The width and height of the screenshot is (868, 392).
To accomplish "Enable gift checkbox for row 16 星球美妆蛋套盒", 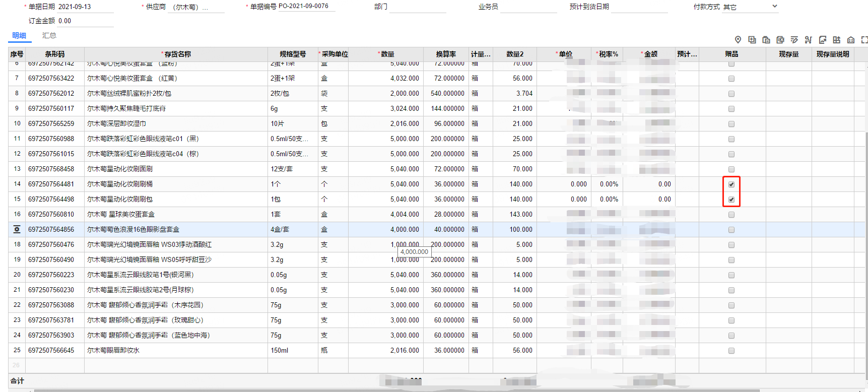I will pyautogui.click(x=731, y=215).
